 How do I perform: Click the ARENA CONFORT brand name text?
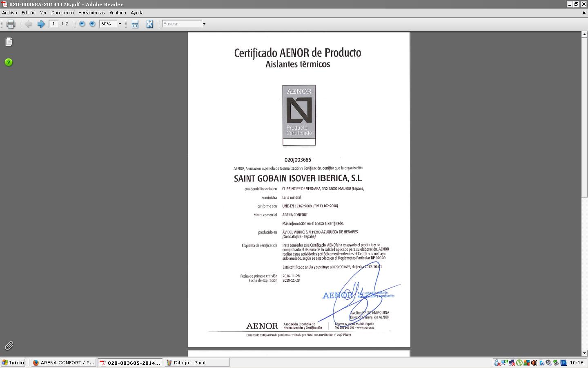coord(295,215)
